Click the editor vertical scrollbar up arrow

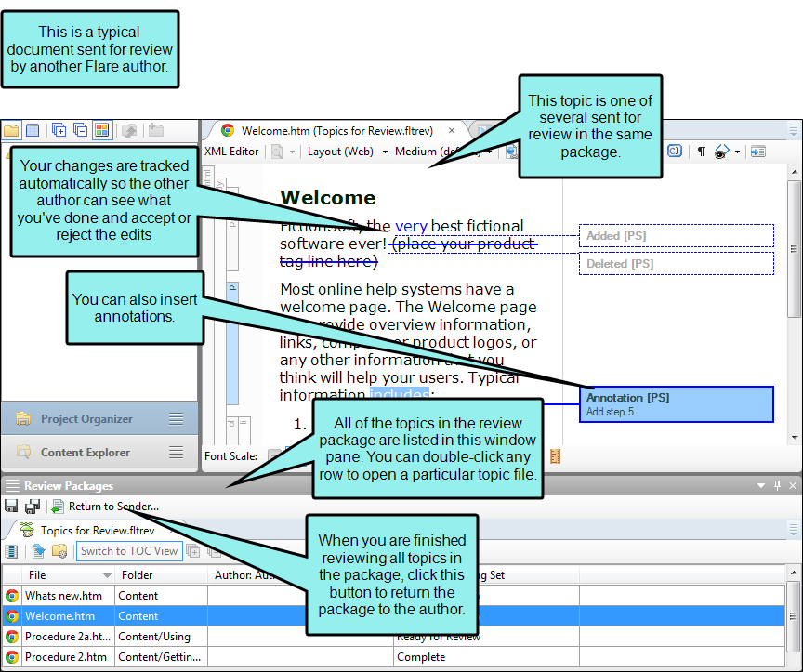point(795,172)
